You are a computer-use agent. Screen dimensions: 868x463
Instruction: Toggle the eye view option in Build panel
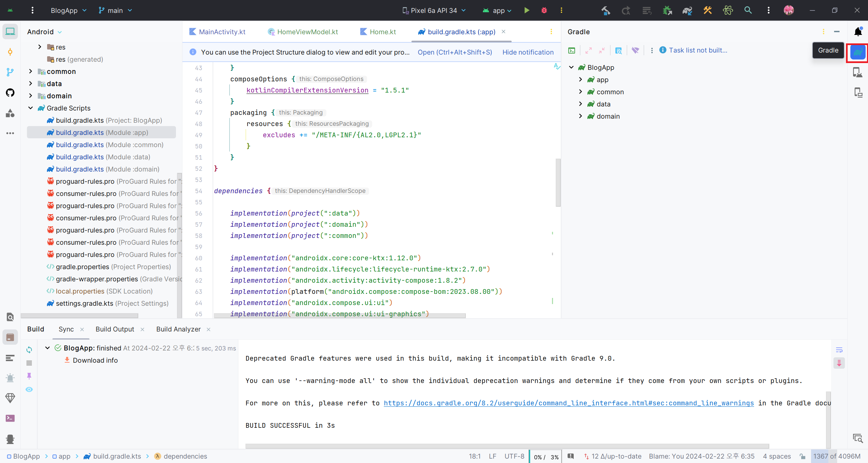coord(29,389)
